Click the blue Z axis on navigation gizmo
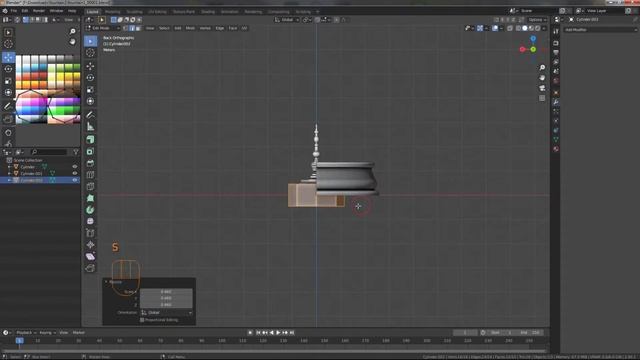The height and width of the screenshot is (360, 640). (x=533, y=38)
